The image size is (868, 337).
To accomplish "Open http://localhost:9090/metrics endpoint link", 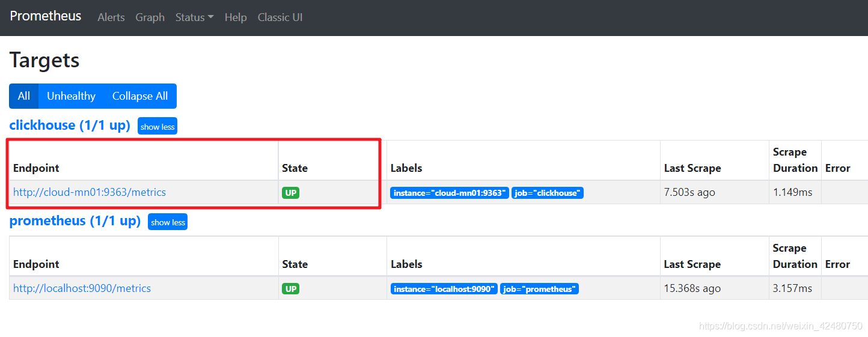I will click(x=82, y=288).
